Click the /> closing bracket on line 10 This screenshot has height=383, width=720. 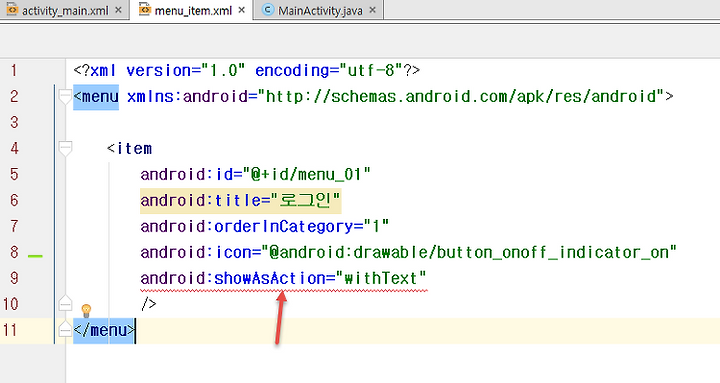(x=149, y=304)
